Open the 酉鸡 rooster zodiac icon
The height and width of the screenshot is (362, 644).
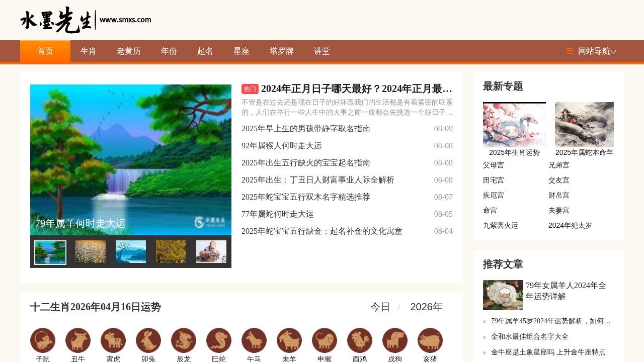tap(360, 340)
